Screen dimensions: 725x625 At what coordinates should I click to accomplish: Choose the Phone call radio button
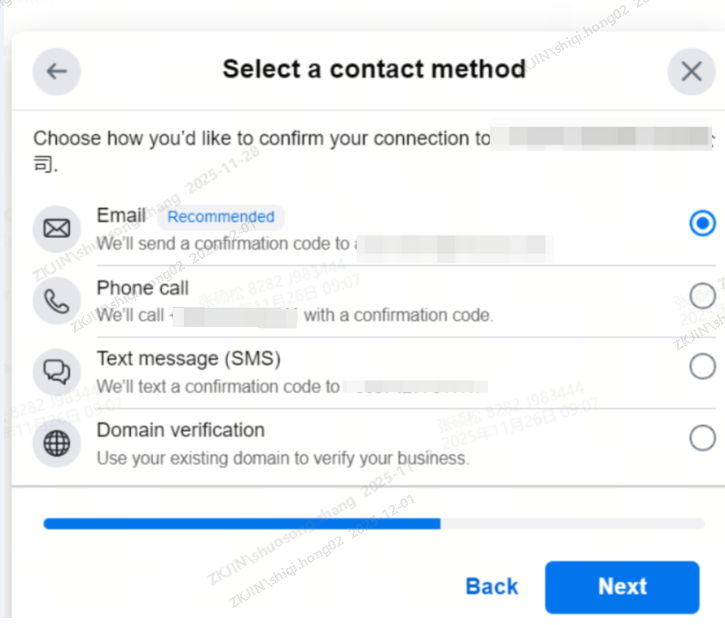[x=702, y=295]
